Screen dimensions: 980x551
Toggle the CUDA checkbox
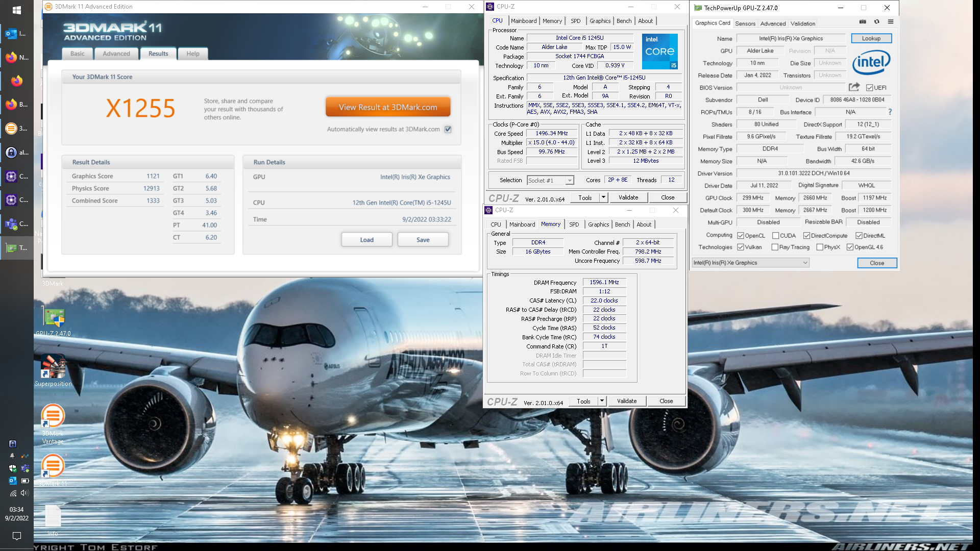coord(775,236)
